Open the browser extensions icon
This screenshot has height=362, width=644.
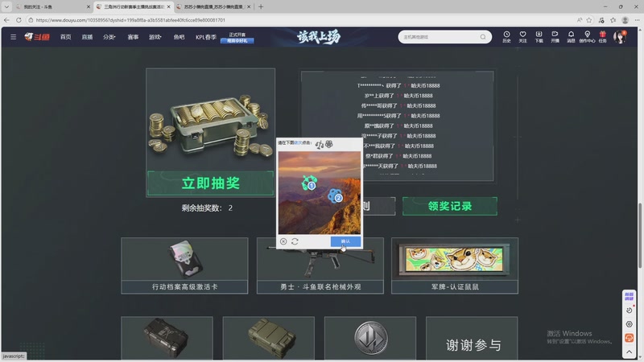(x=601, y=19)
